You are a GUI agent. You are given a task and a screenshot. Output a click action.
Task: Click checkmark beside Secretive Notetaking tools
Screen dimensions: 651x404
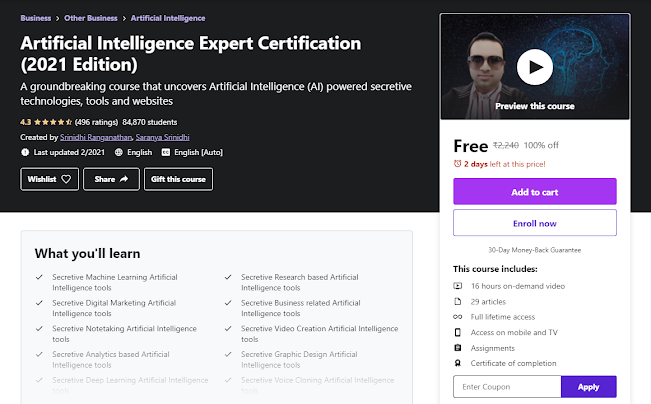pyautogui.click(x=39, y=328)
